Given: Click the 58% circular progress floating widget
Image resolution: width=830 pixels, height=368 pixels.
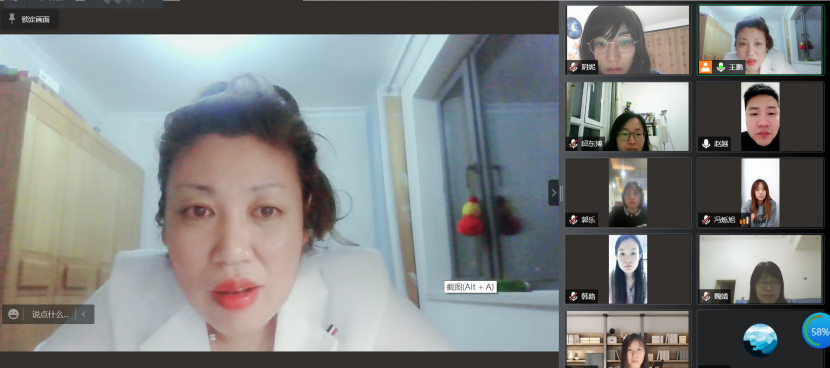Looking at the screenshot, I should coord(816,331).
